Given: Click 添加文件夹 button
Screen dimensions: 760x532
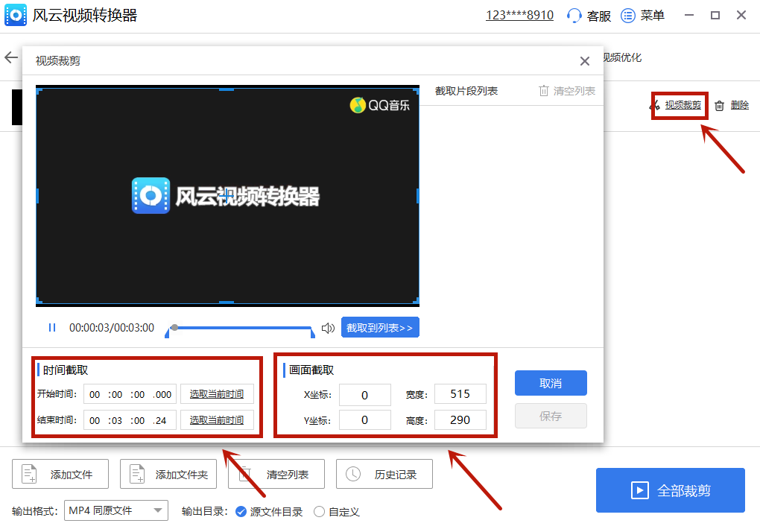Looking at the screenshot, I should click(x=168, y=474).
